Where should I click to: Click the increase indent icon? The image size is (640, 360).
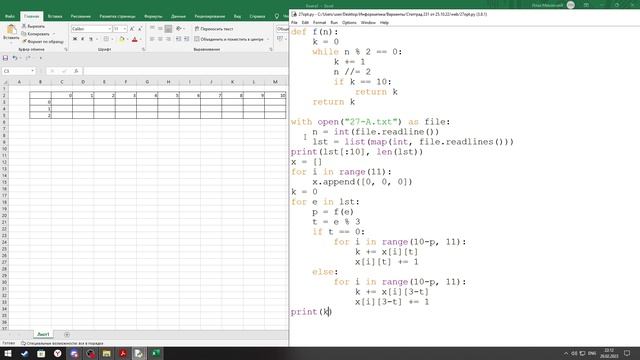187,39
